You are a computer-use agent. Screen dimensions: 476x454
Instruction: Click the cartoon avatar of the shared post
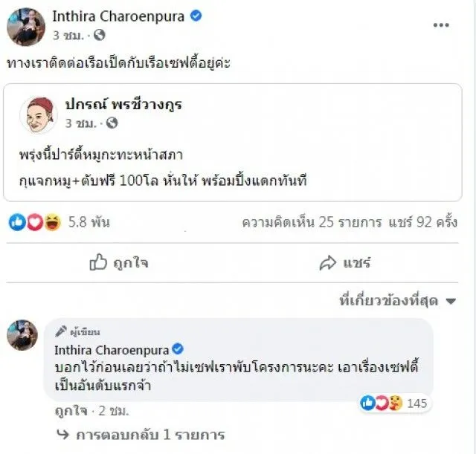(x=39, y=114)
